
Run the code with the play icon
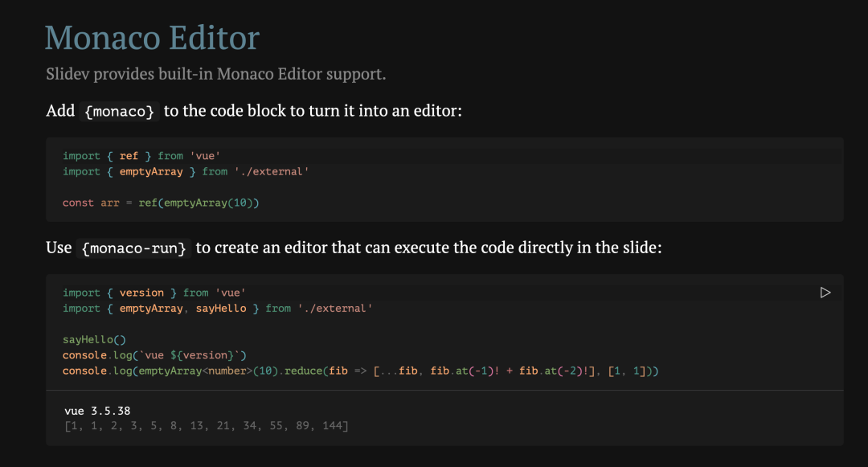(825, 293)
